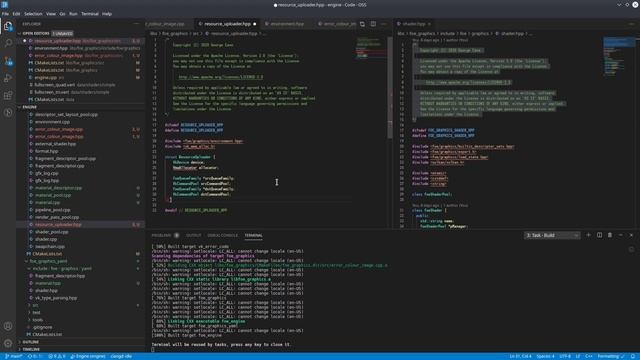Open the Manage gear icon
Viewport: 640px width, 360px height.
tap(8, 343)
